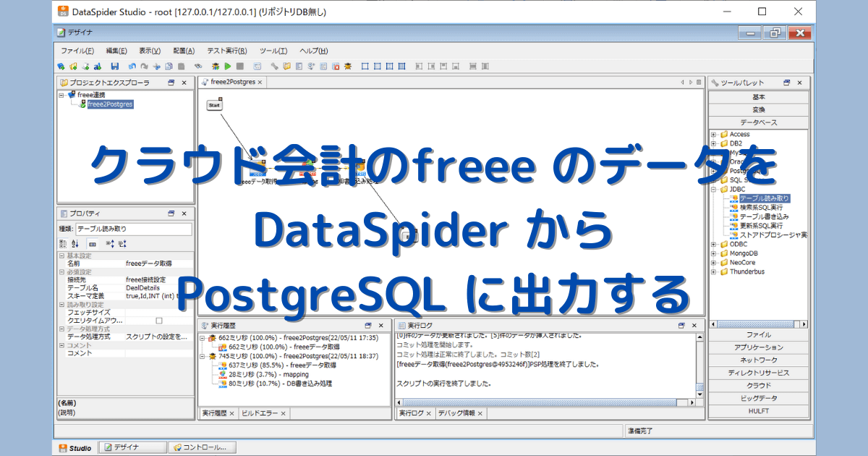The height and width of the screenshot is (456, 868).
Task: Toggle the property description area icon
Action: click(x=93, y=244)
